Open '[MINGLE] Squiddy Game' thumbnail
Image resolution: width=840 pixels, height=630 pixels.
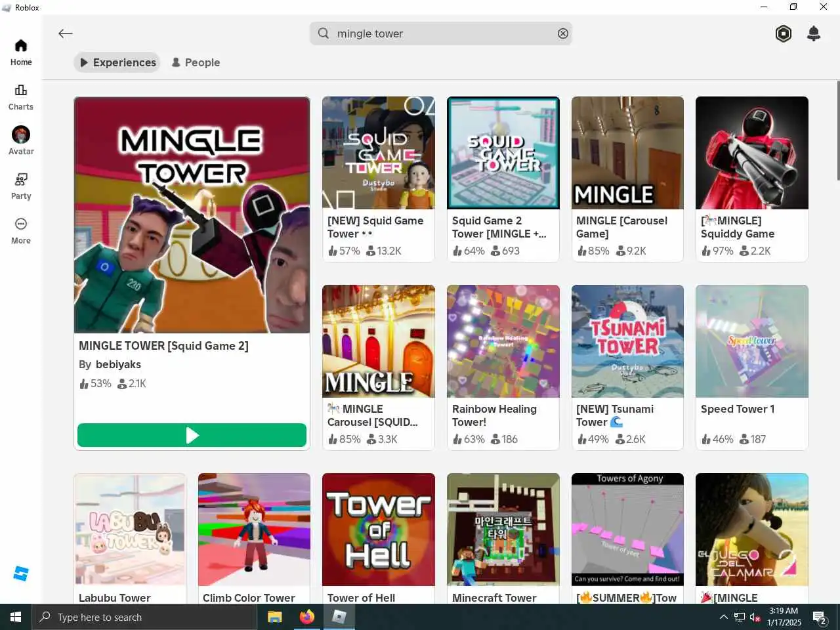click(752, 153)
